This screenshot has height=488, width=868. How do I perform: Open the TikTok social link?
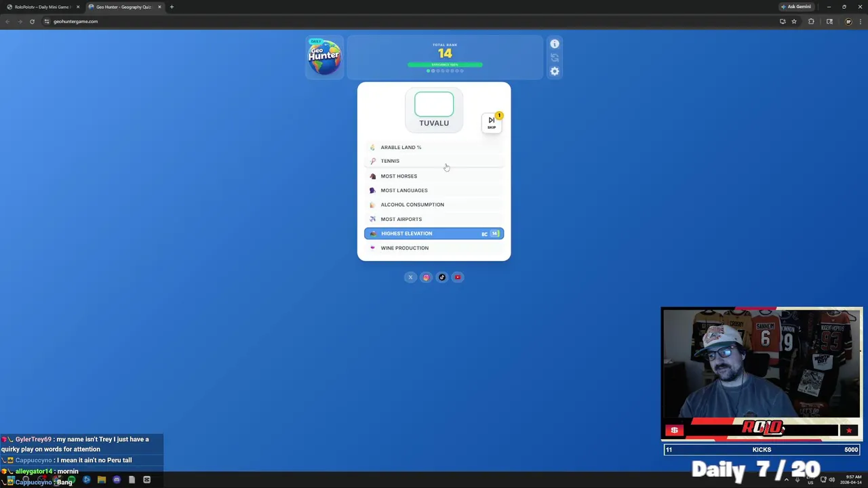tap(442, 277)
